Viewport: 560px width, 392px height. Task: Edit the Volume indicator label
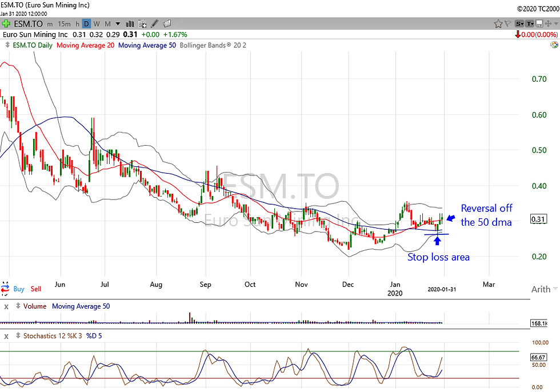point(35,306)
